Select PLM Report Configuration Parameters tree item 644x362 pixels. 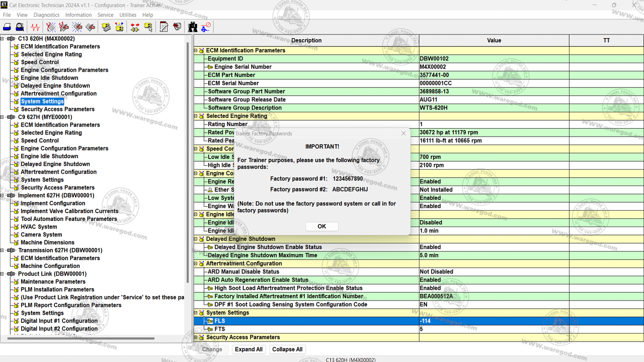pos(71,305)
